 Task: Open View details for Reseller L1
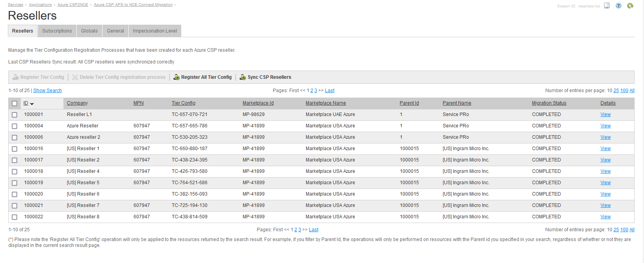pyautogui.click(x=605, y=114)
